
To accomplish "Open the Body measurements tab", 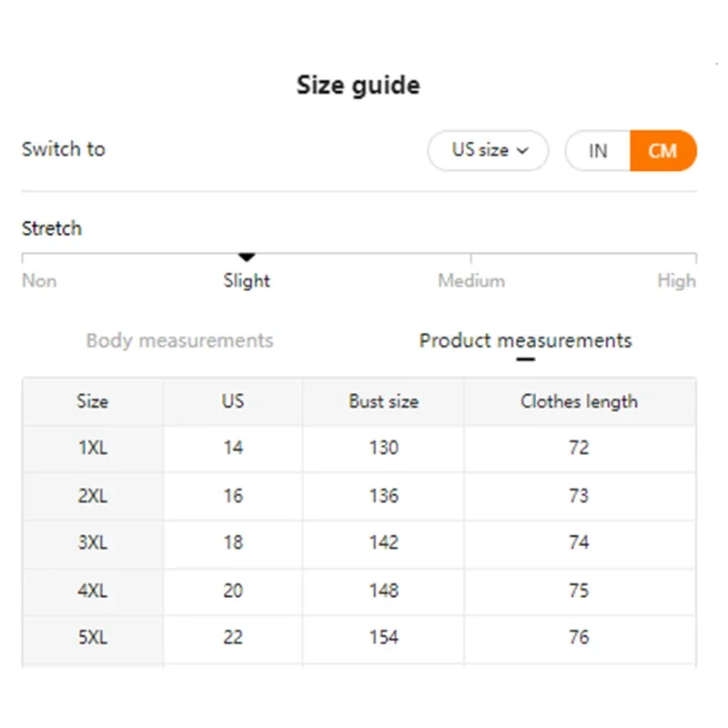I will pos(179,340).
